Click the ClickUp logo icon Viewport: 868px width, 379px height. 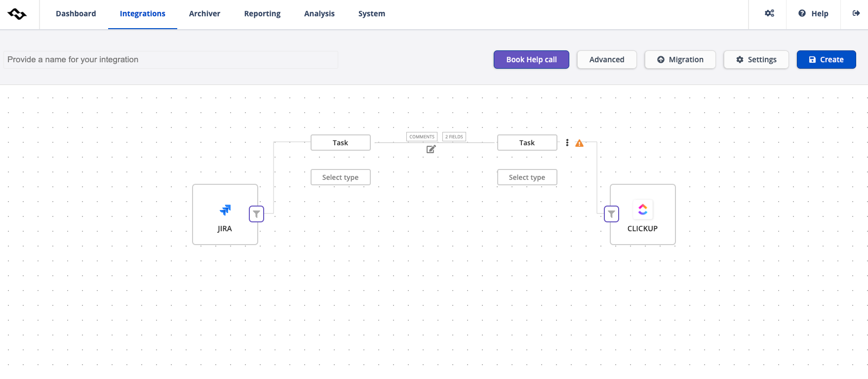pyautogui.click(x=643, y=210)
